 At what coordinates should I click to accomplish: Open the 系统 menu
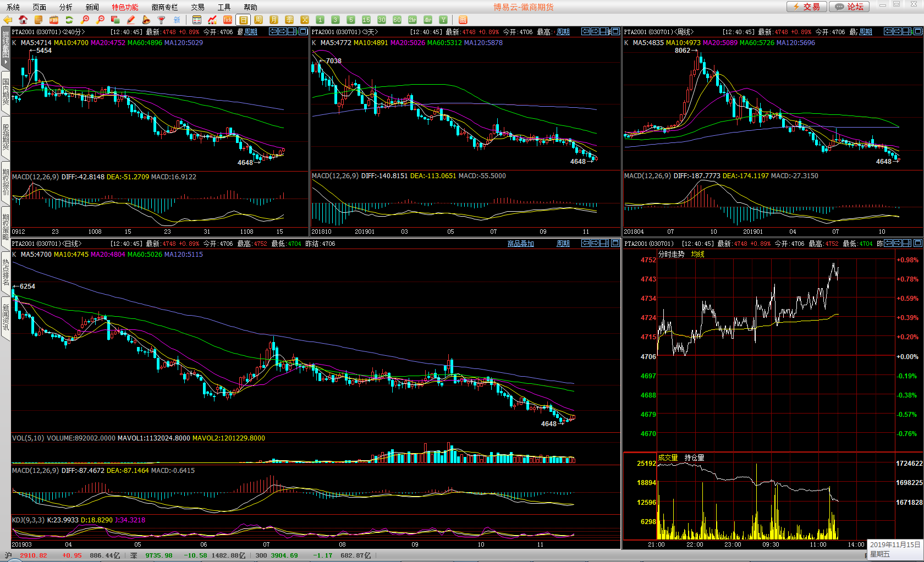13,7
